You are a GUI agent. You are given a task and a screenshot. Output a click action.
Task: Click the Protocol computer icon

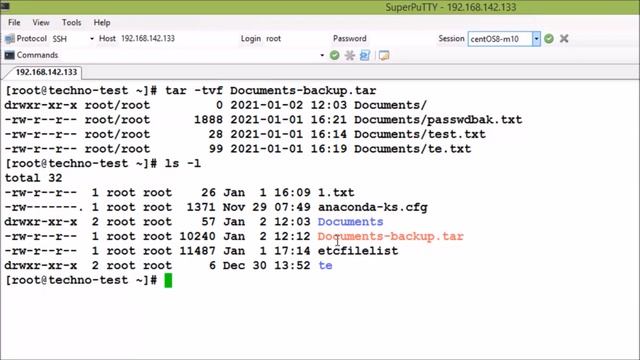click(9, 39)
